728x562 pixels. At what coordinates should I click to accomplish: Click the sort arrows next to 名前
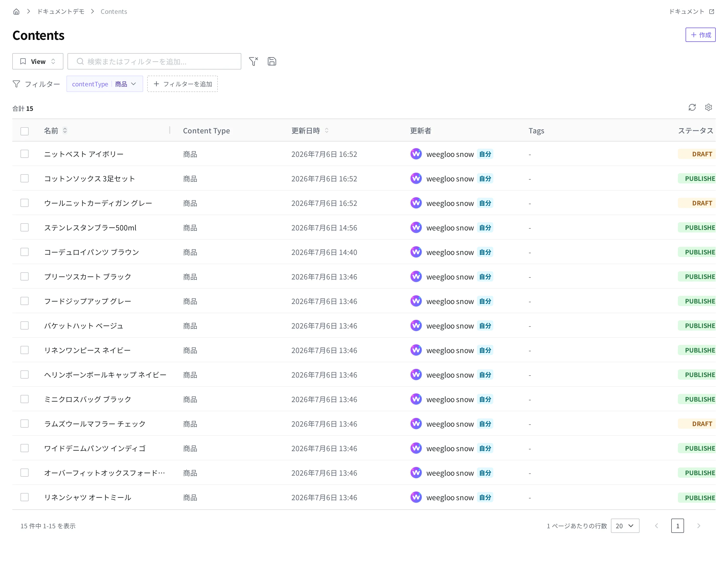click(x=65, y=131)
